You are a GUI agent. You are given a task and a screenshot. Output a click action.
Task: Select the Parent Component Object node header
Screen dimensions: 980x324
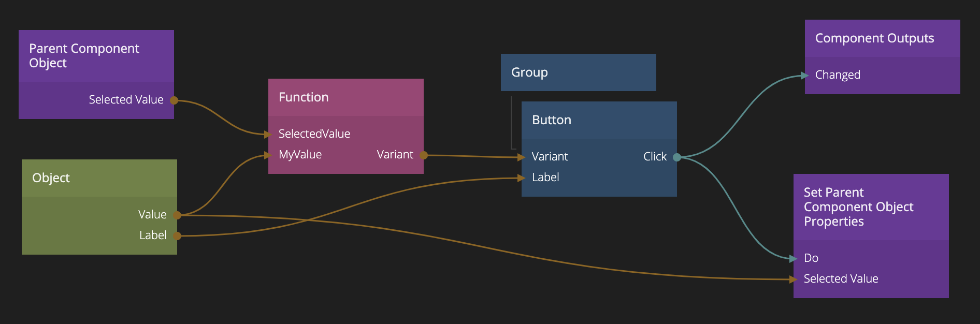[96, 56]
